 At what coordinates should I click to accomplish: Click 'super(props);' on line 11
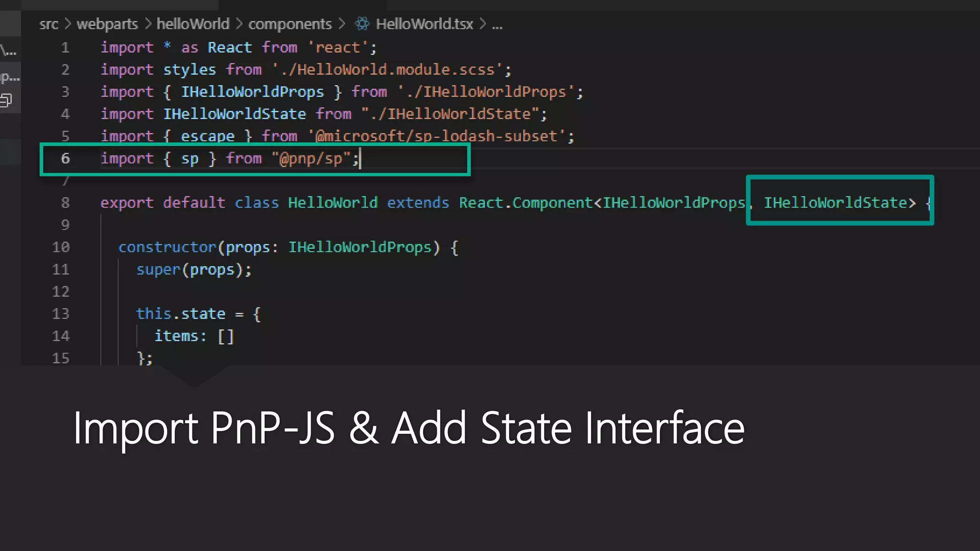point(194,270)
